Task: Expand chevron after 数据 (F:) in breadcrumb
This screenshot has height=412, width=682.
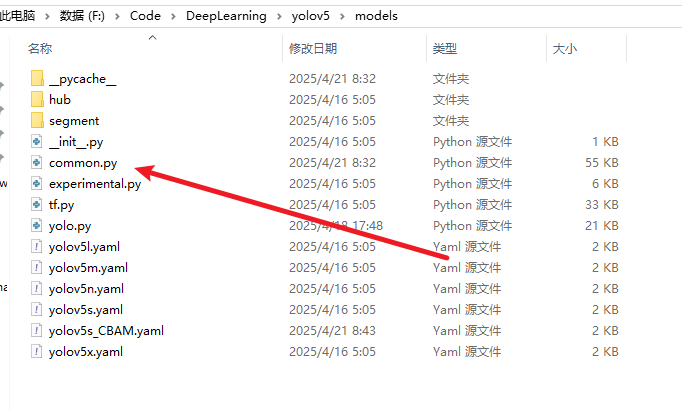Action: (117, 17)
